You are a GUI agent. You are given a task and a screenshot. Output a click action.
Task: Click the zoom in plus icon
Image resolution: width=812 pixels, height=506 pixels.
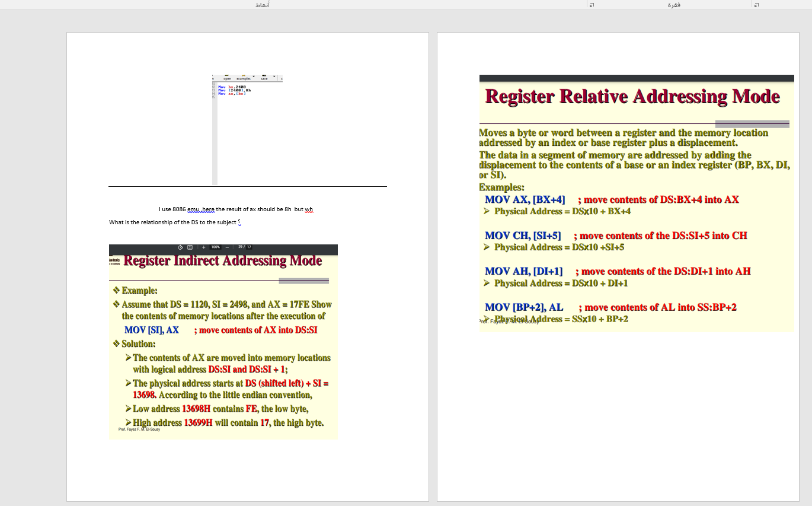point(204,247)
